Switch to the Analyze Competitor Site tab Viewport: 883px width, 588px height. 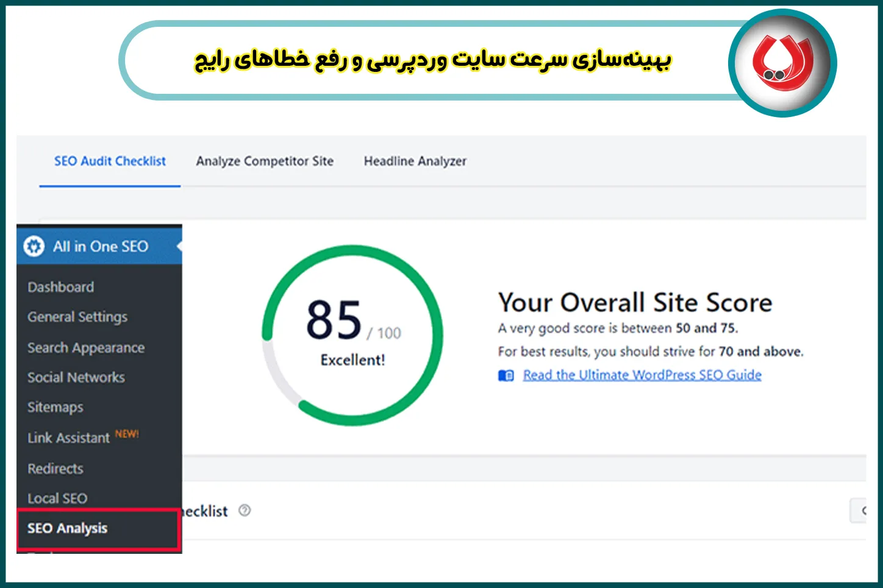265,161
